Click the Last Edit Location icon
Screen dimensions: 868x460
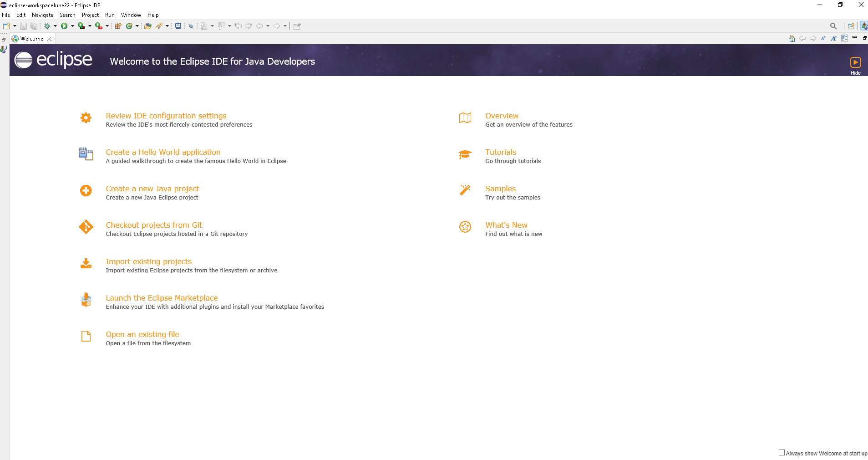238,26
